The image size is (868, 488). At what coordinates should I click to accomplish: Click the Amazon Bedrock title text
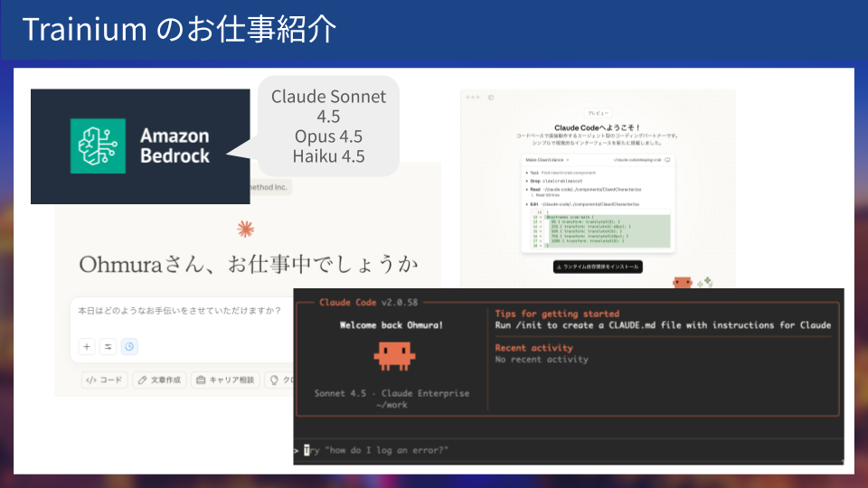coord(175,145)
